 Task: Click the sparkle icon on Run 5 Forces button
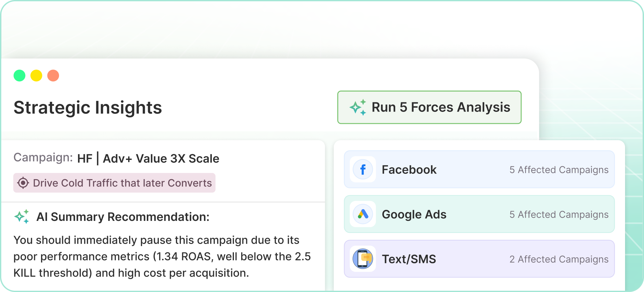tap(358, 107)
